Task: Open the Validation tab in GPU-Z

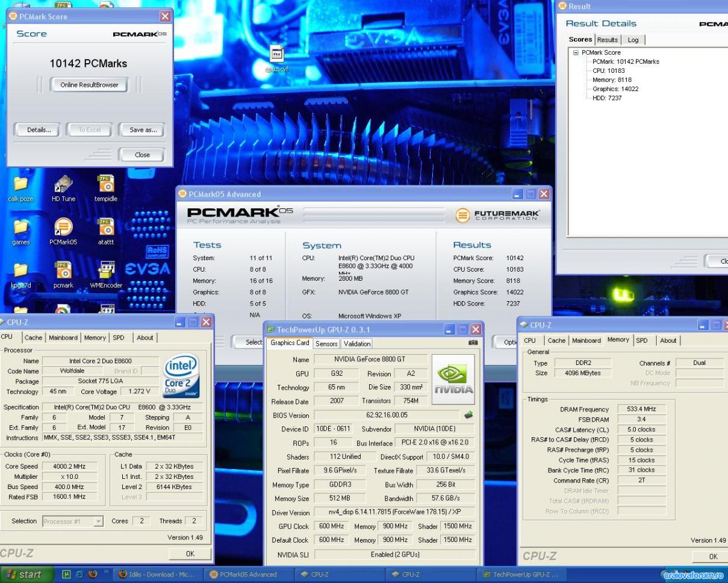Action: click(x=357, y=344)
